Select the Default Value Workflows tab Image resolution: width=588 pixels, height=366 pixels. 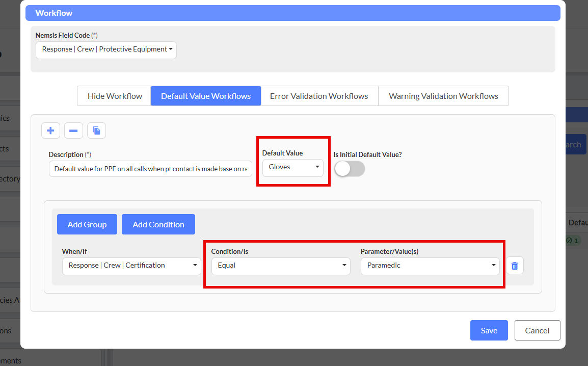(x=206, y=96)
